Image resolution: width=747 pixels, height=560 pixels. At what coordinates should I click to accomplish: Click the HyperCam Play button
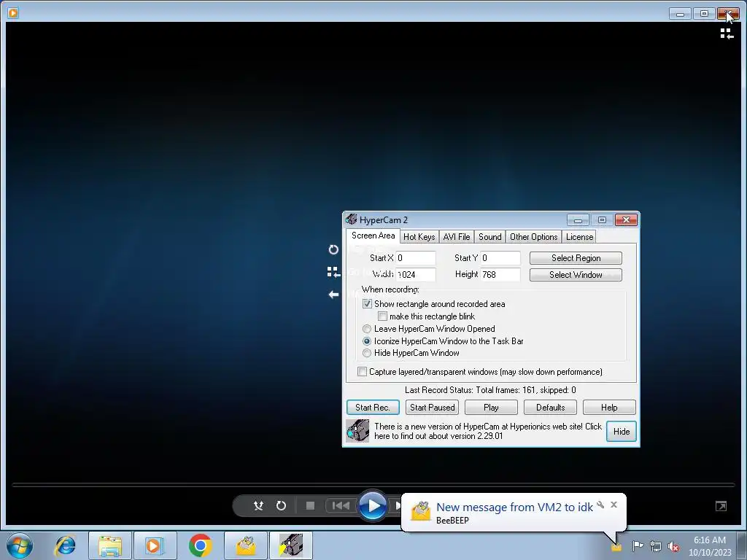click(x=491, y=408)
